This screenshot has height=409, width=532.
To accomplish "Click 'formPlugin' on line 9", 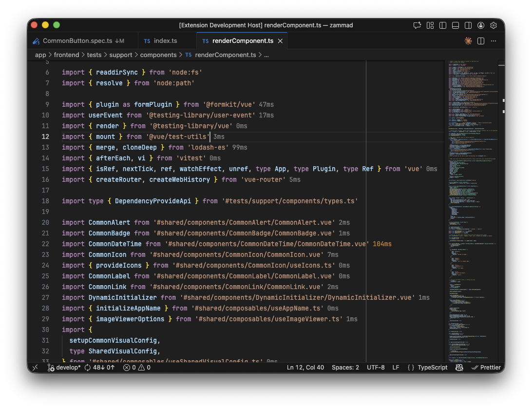I will [153, 104].
